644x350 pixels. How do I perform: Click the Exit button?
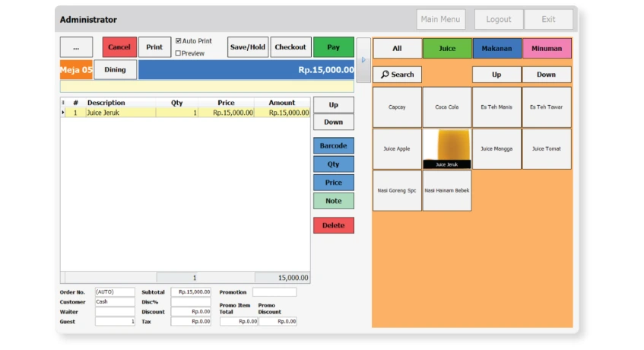(x=548, y=19)
